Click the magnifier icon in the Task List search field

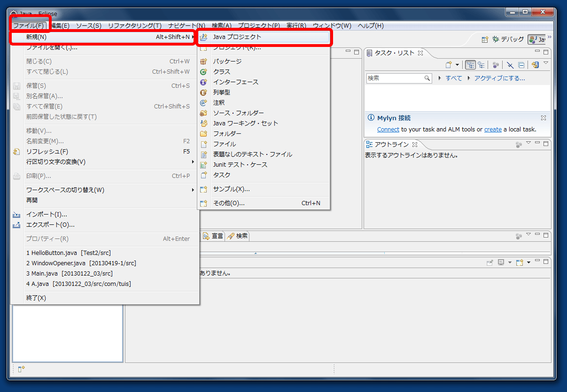(427, 78)
